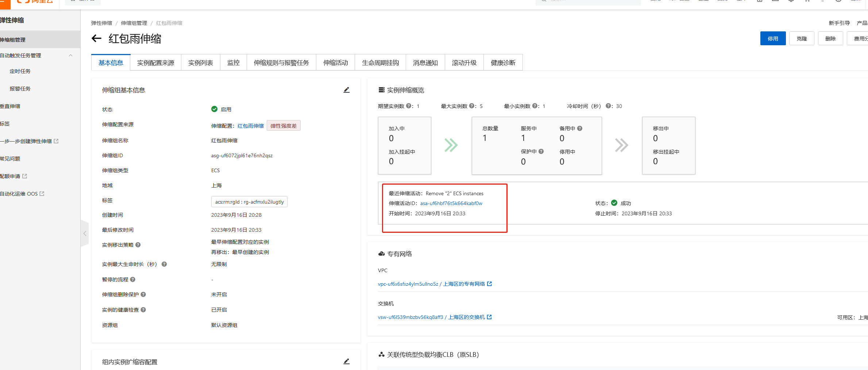Open the 生命周期挂钩 tab
Image resolution: width=868 pixels, height=370 pixels.
(381, 63)
